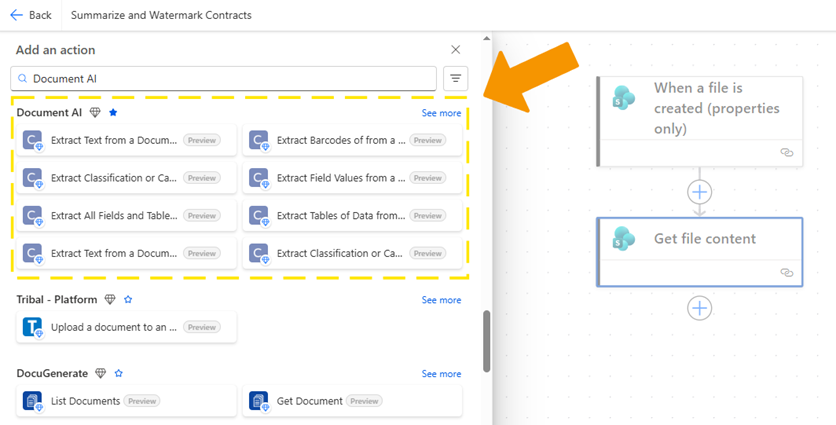
Task: Select the Get file content card
Action: pos(700,252)
